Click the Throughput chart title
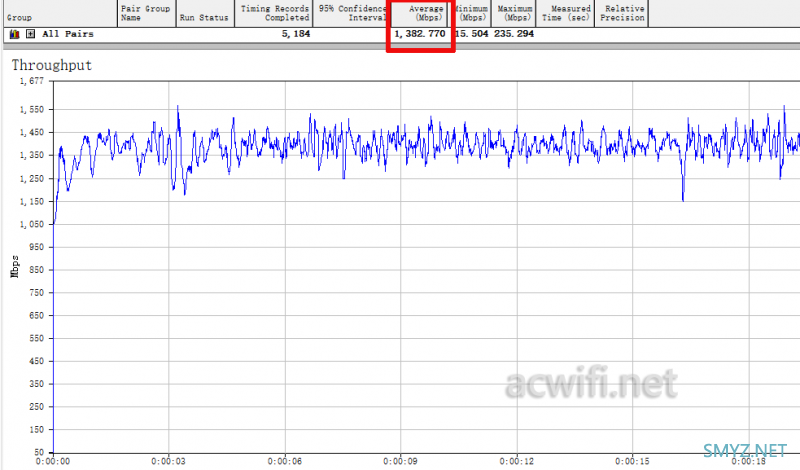Viewport: 800px width, 470px height. click(x=51, y=65)
